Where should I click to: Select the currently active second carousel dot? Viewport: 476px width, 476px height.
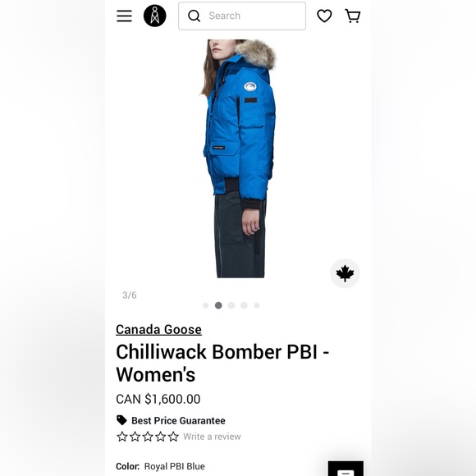[x=218, y=305]
